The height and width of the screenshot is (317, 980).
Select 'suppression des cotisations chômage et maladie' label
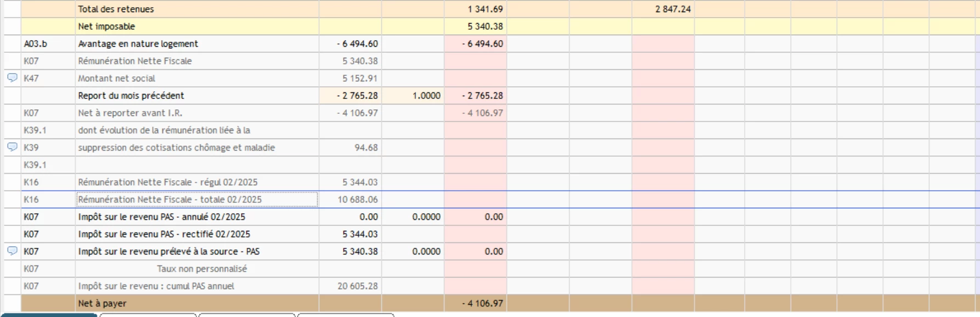(177, 147)
